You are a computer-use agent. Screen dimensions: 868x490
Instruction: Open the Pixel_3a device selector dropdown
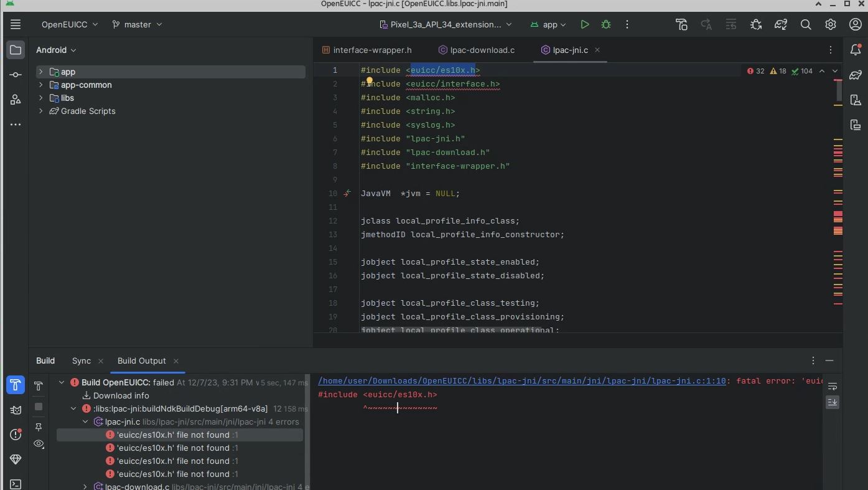(446, 24)
